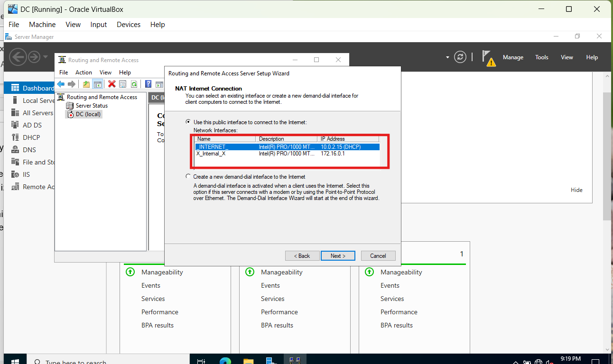Click the Name column header
Image resolution: width=613 pixels, height=364 pixels.
click(x=225, y=139)
